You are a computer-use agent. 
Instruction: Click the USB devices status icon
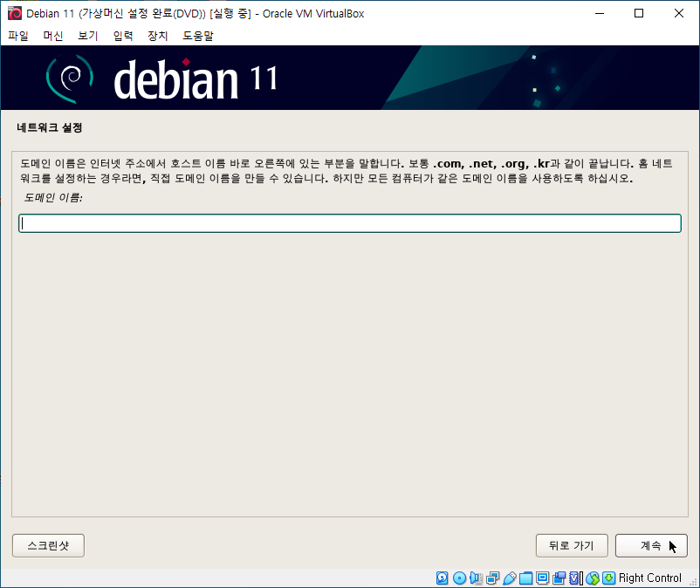509,578
